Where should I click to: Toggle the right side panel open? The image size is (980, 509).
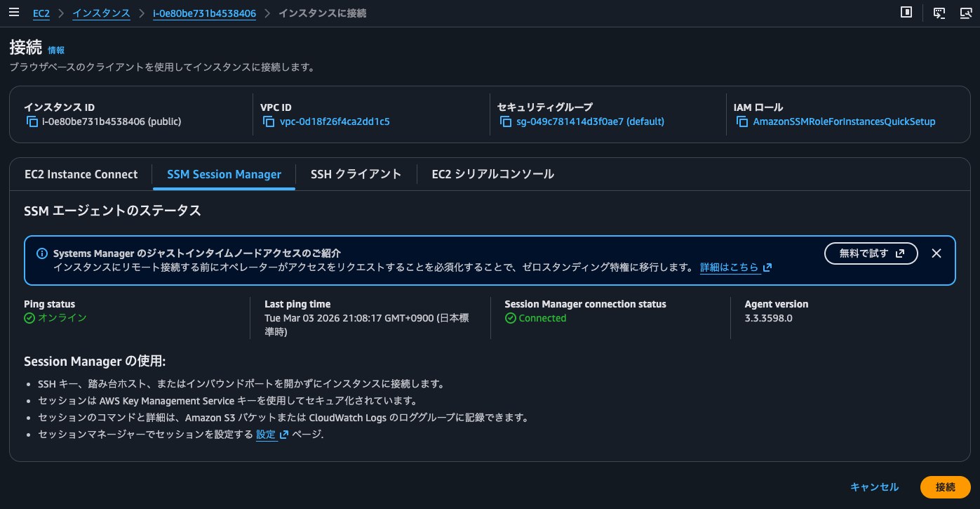pyautogui.click(x=906, y=13)
